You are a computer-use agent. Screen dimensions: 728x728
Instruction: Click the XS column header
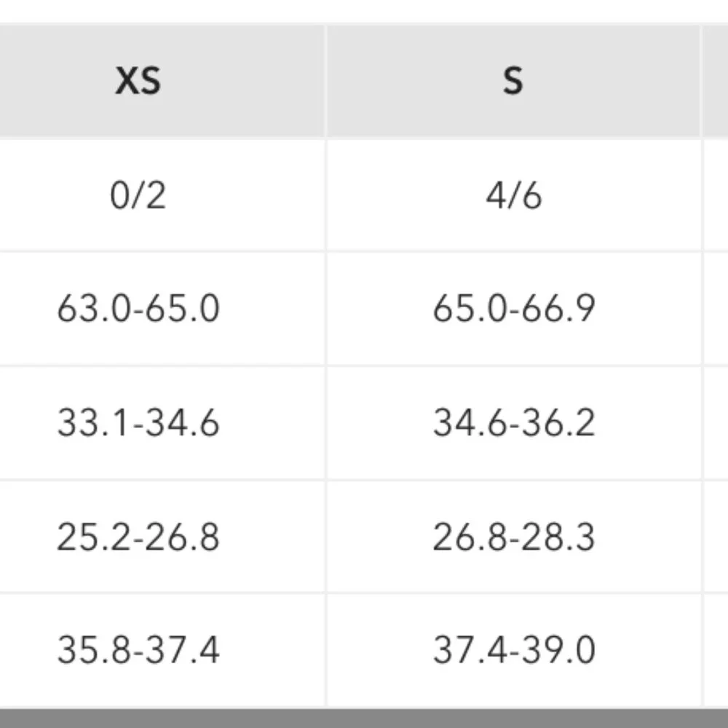click(x=138, y=80)
